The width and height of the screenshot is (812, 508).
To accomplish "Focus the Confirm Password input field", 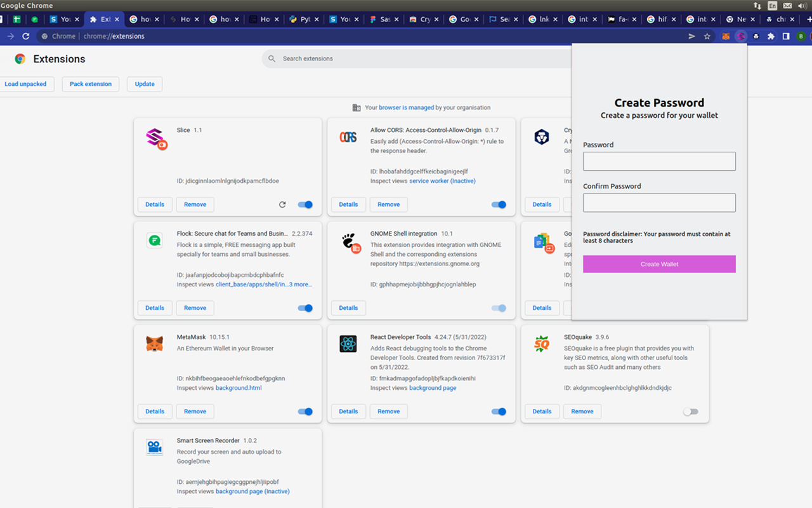I will click(x=659, y=203).
